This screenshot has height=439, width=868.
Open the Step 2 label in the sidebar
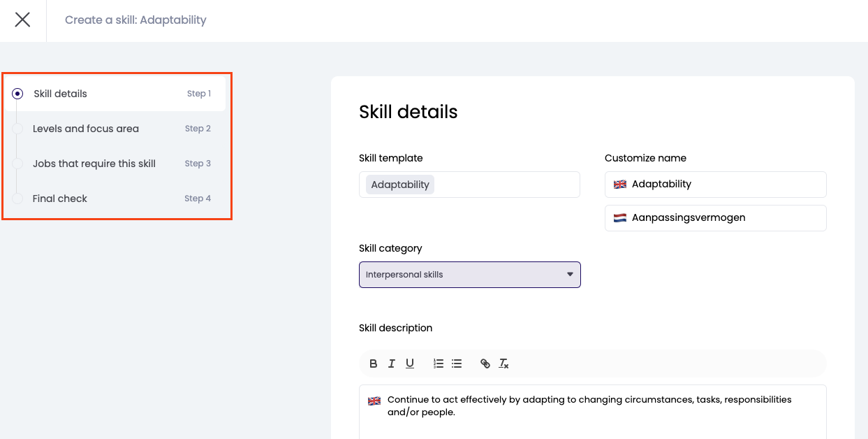(x=198, y=129)
